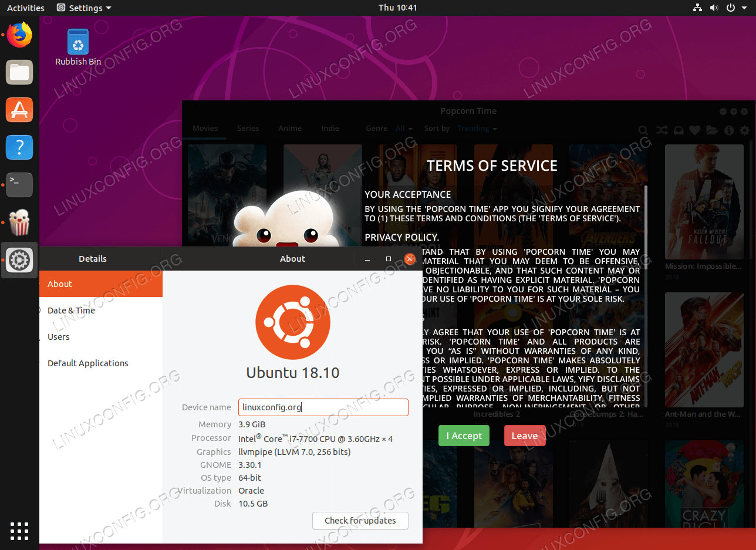Click the Graphics value llvmpipe
This screenshot has height=550, width=756.
295,452
